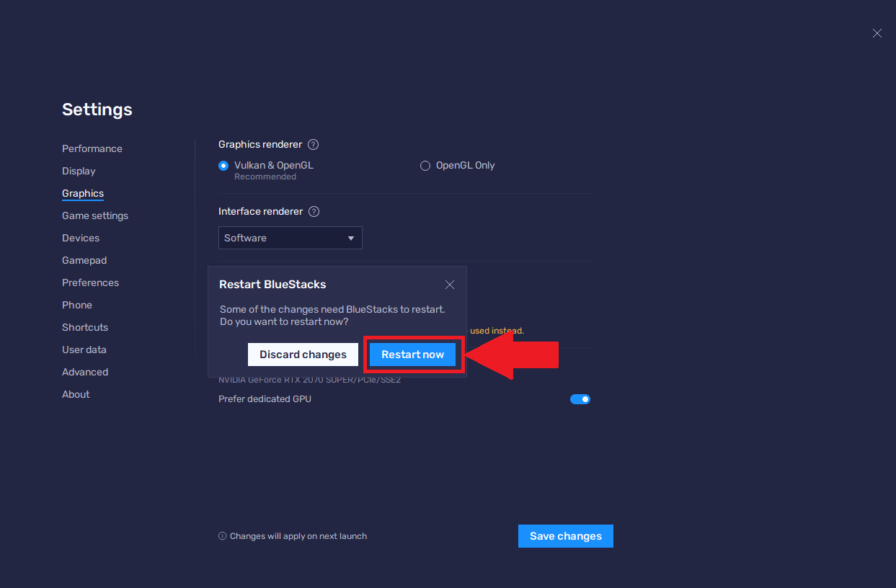Open Preferences section
Image resolution: width=896 pixels, height=588 pixels.
point(90,282)
